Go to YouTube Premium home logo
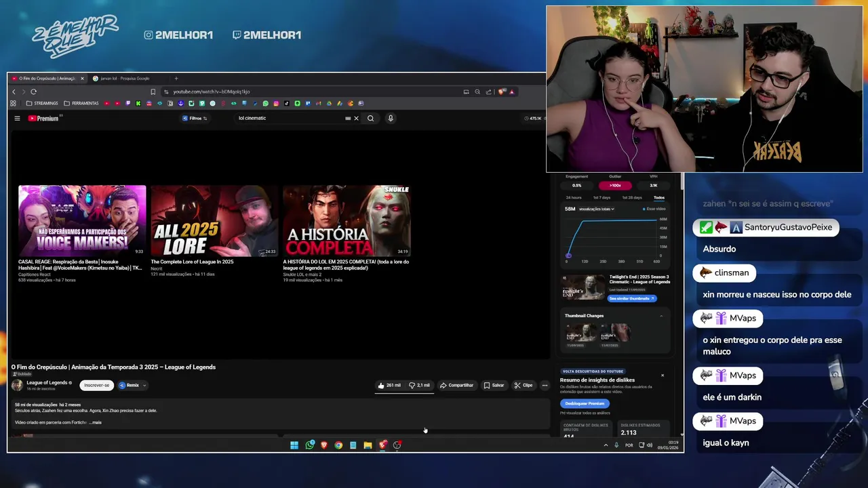Viewport: 868px width, 488px height. (x=43, y=118)
